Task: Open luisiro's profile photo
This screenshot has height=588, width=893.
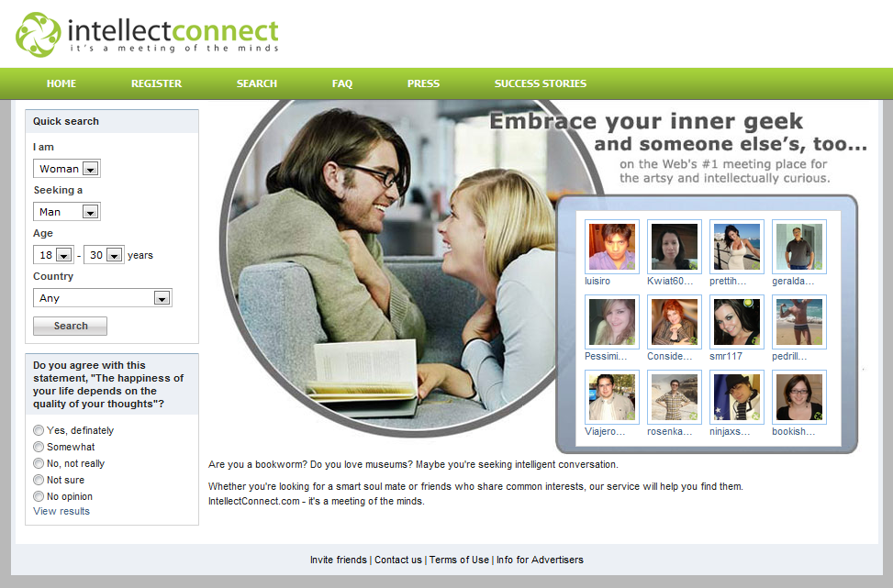Action: point(611,247)
